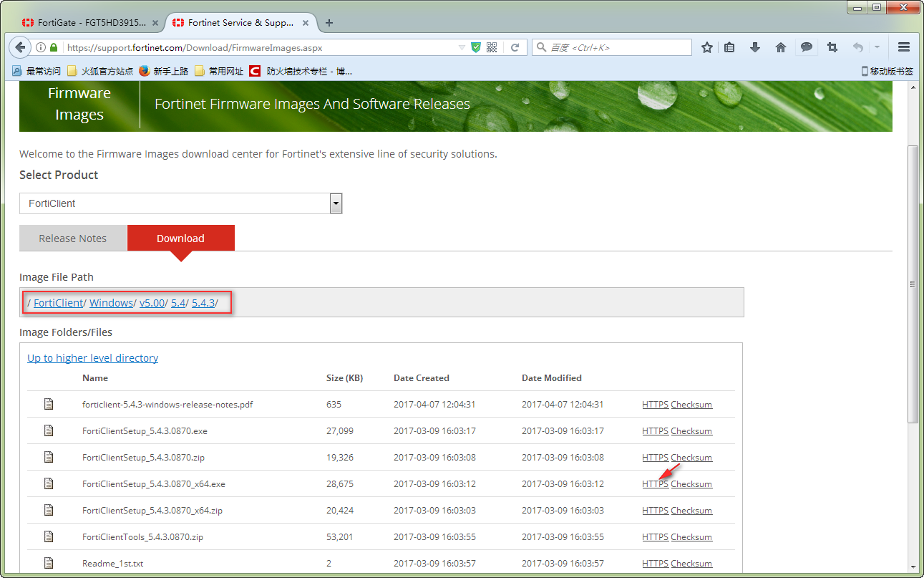Click file icon for release-notes.pdf row
924x578 pixels.
(49, 404)
